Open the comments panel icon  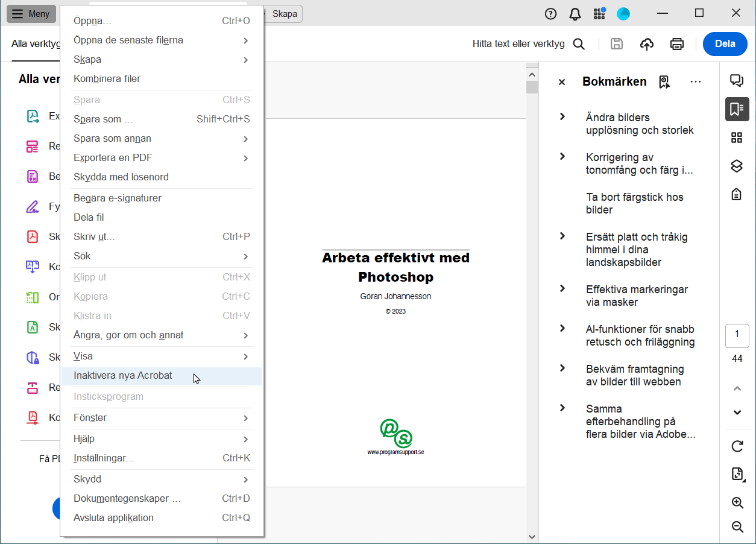(x=737, y=81)
